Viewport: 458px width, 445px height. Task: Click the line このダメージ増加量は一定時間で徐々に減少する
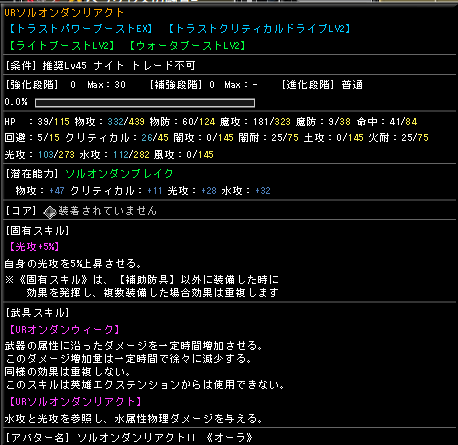tap(128, 359)
